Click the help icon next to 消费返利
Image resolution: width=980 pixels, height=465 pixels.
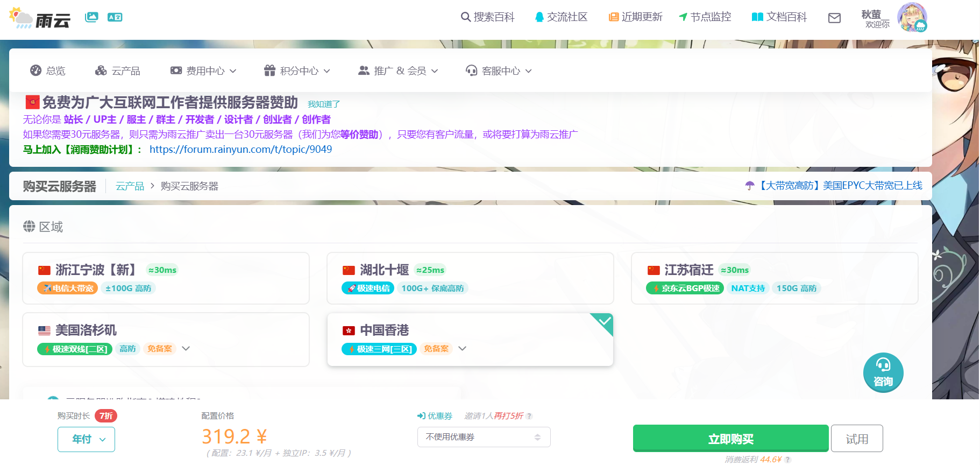click(x=788, y=460)
